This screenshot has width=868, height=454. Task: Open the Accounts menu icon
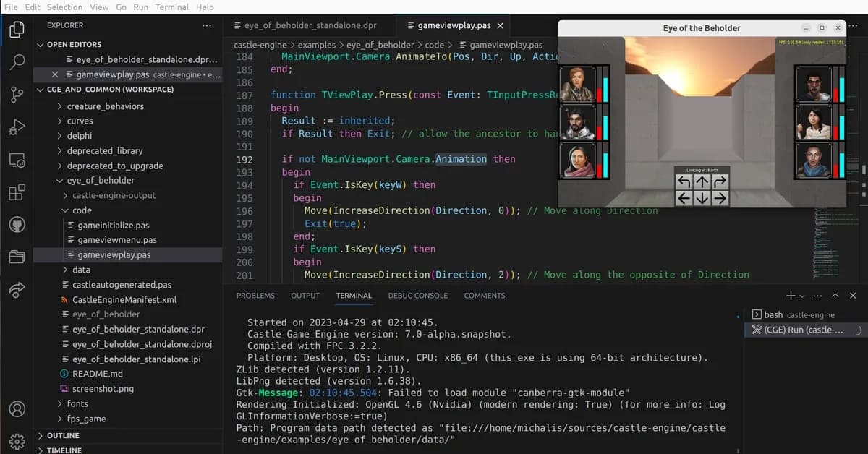pyautogui.click(x=17, y=408)
